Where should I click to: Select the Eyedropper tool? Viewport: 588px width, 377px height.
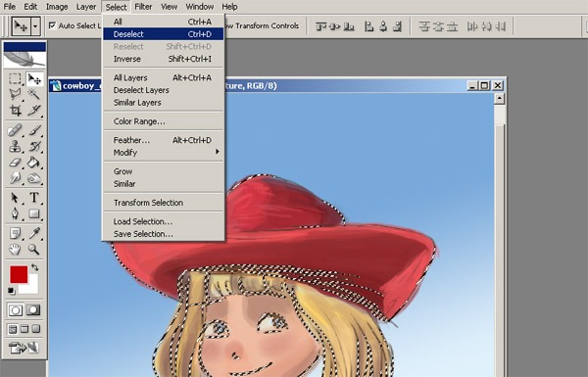[x=34, y=233]
